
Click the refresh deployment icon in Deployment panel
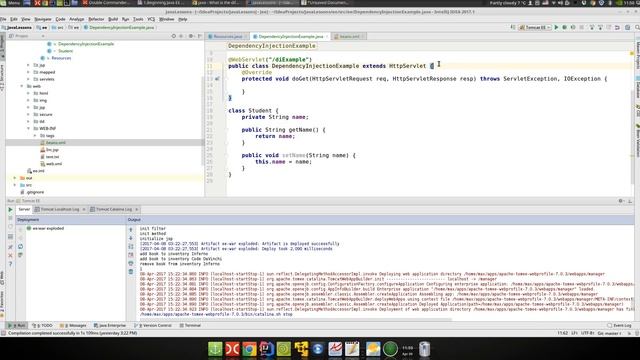click(x=20, y=247)
